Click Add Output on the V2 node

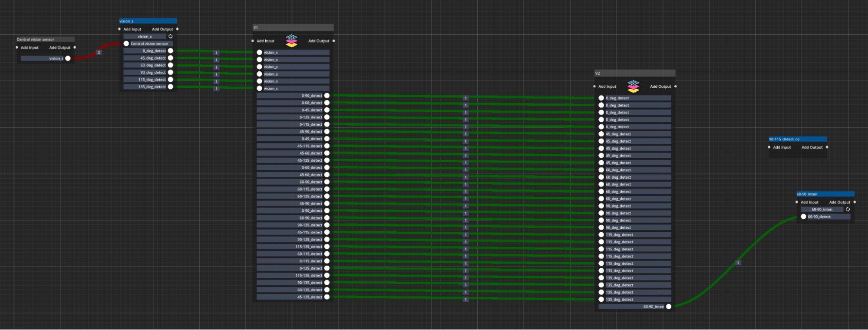[x=660, y=87]
